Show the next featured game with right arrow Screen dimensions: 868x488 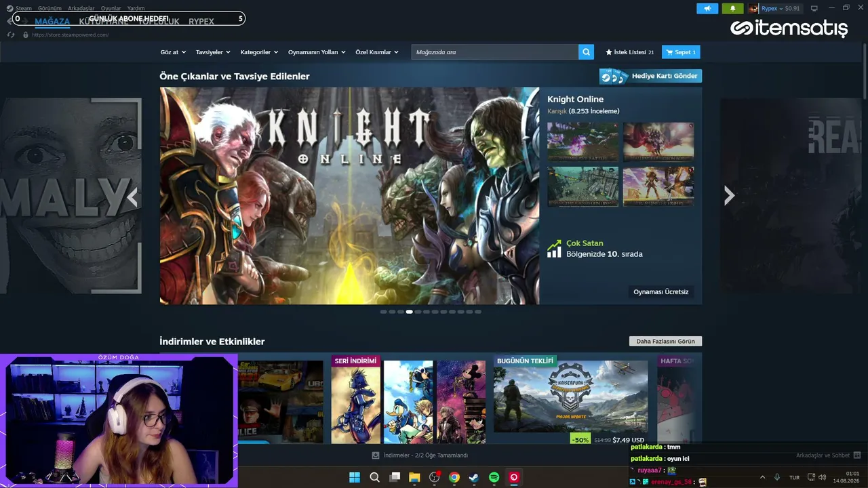[729, 196]
